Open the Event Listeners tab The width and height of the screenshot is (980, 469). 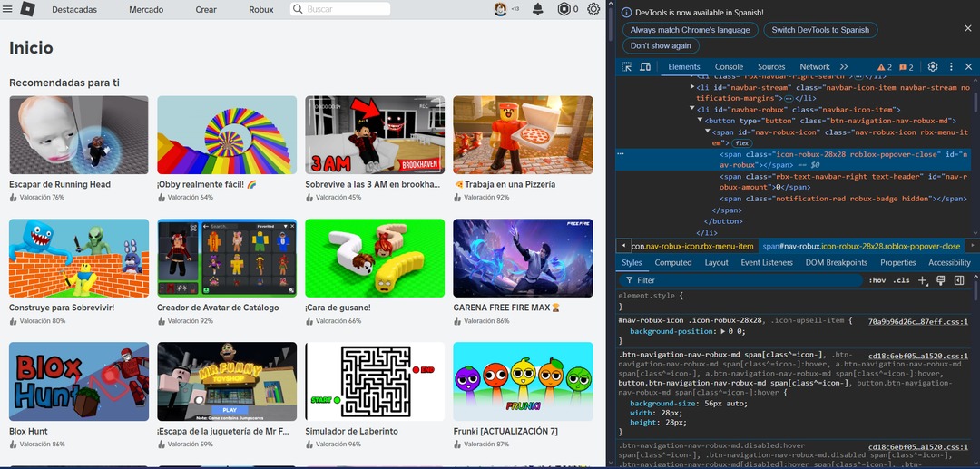pos(766,263)
